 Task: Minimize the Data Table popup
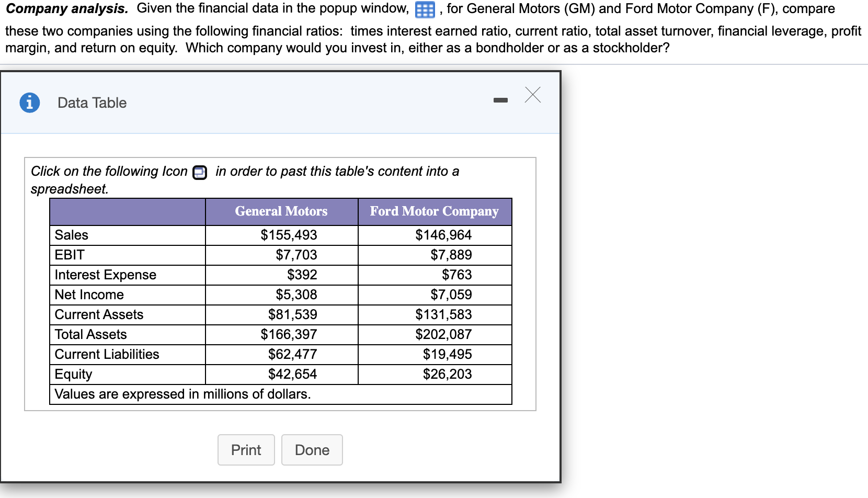[x=500, y=100]
